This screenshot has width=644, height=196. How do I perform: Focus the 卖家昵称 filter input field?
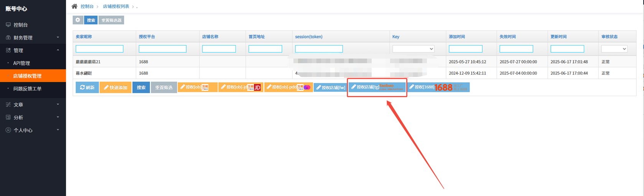pos(99,49)
